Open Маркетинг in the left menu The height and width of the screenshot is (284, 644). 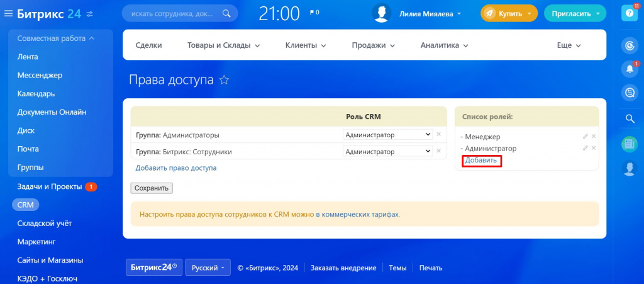(x=36, y=242)
